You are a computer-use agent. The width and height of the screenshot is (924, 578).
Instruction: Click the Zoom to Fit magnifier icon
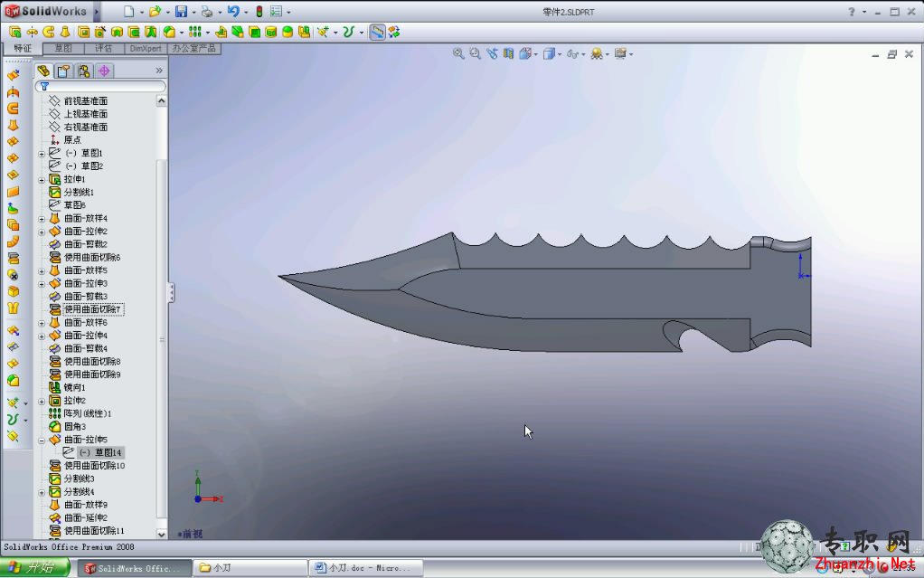click(457, 53)
